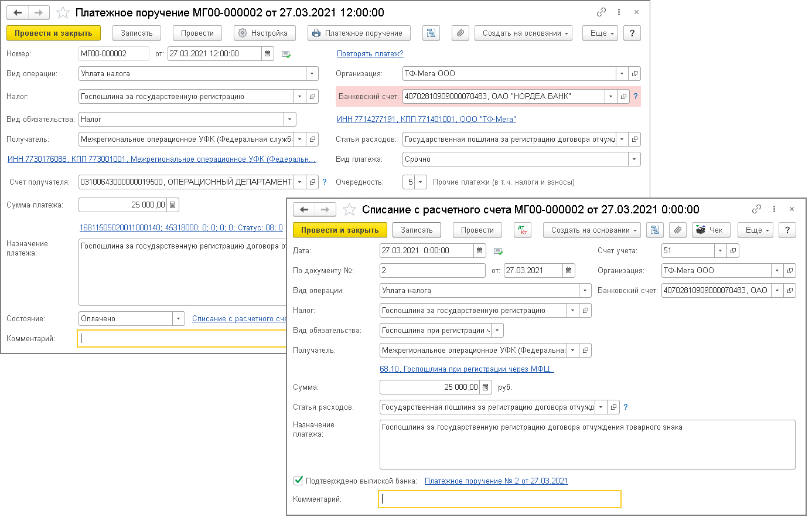812x517 pixels.
Task: Click the paperclip icon in Списание с расчетного счета toolbar
Action: [x=677, y=230]
